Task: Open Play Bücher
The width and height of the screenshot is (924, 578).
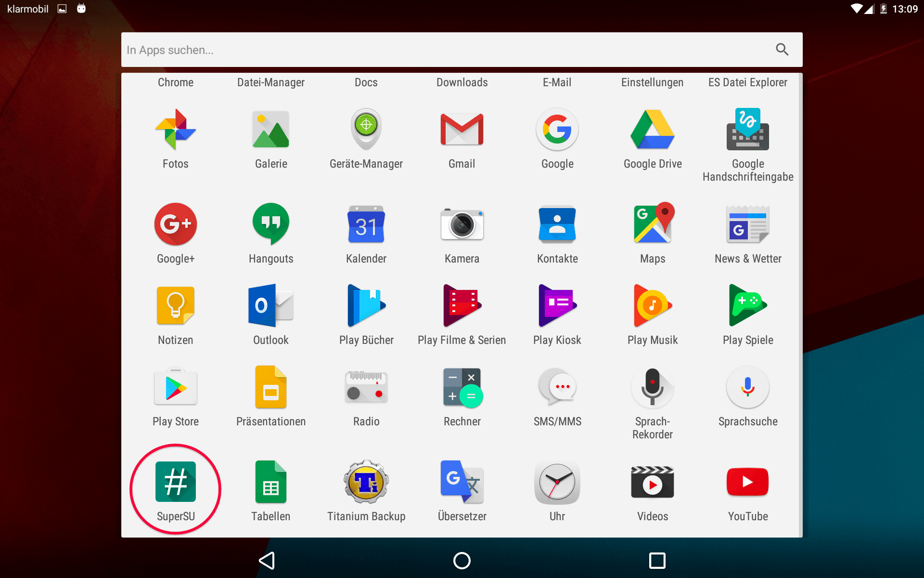Action: (366, 306)
